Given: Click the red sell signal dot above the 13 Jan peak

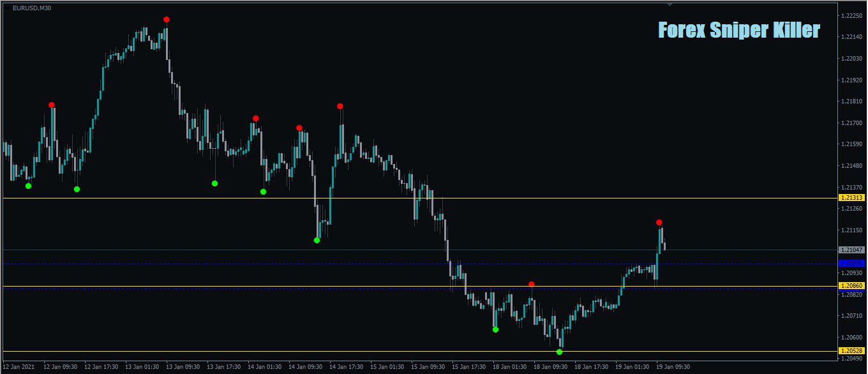Looking at the screenshot, I should tap(167, 20).
